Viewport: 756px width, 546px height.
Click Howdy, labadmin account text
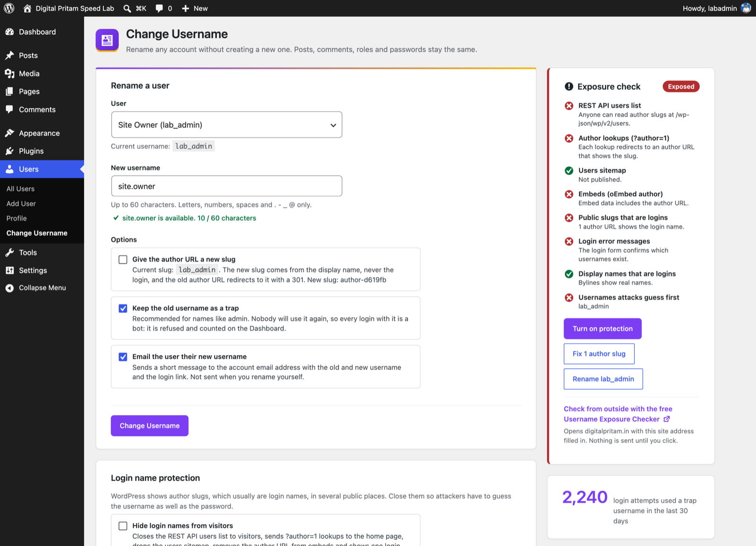(x=710, y=9)
